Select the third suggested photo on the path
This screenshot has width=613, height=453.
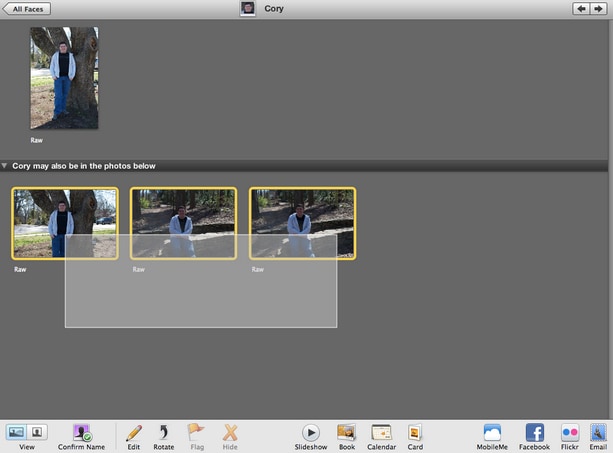[x=302, y=223]
